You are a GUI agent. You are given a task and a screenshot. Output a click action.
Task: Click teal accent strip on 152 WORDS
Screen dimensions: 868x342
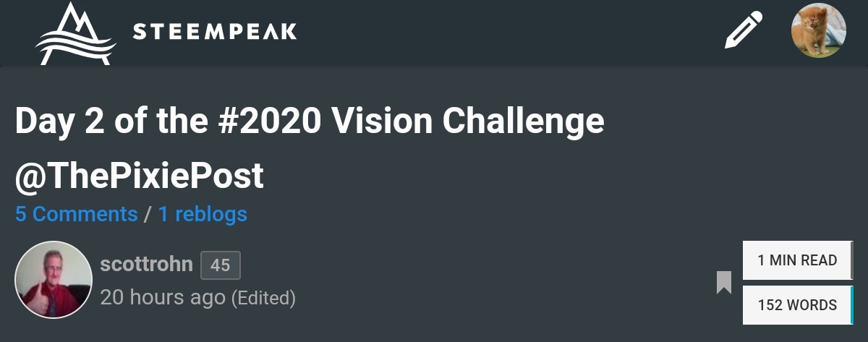(x=851, y=305)
